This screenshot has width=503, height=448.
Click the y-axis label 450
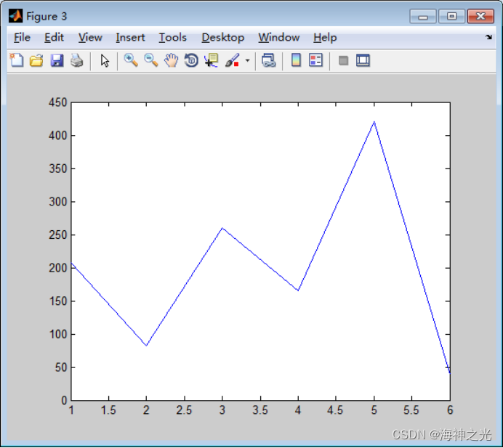click(x=57, y=102)
